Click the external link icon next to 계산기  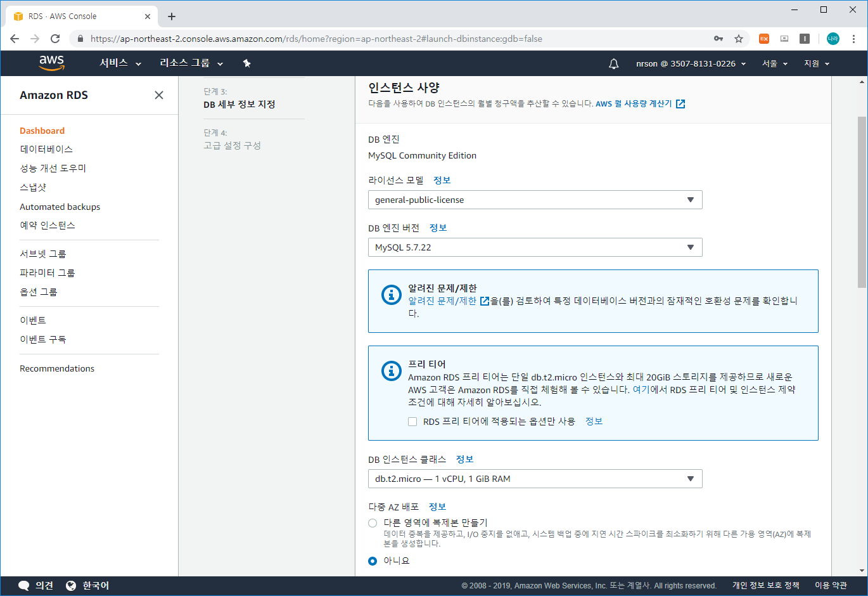pyautogui.click(x=680, y=104)
